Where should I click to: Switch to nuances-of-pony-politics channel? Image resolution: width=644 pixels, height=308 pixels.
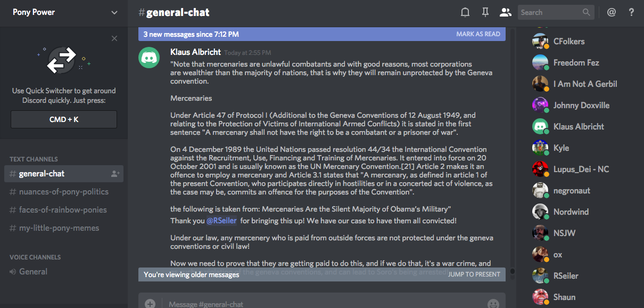pos(63,192)
